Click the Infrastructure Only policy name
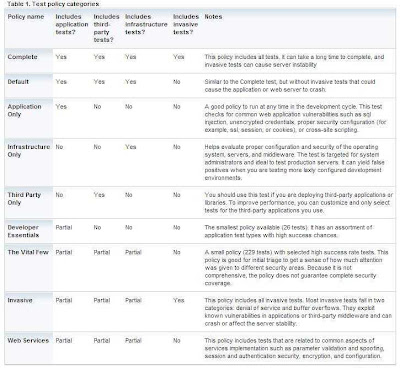 [x=29, y=151]
